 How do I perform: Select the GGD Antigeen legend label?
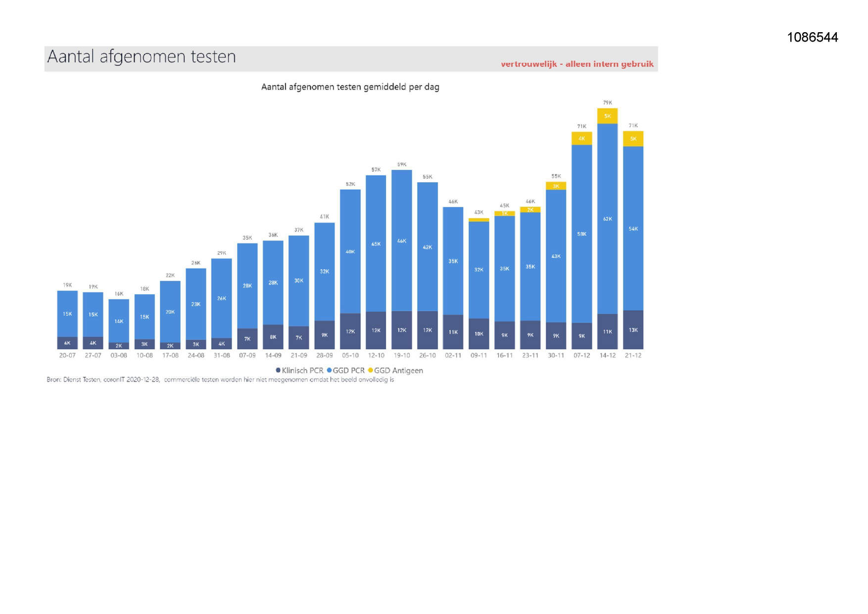point(398,371)
